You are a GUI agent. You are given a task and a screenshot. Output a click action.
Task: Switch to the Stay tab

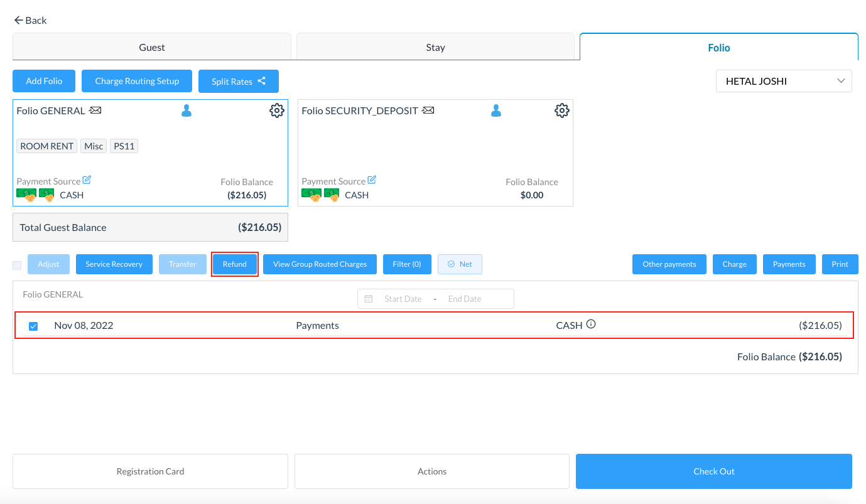click(x=435, y=47)
